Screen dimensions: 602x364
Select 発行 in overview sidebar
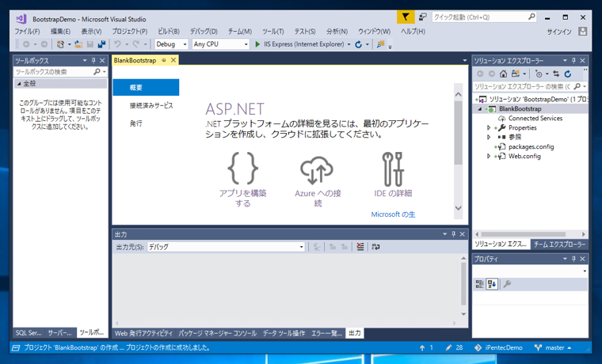[136, 123]
